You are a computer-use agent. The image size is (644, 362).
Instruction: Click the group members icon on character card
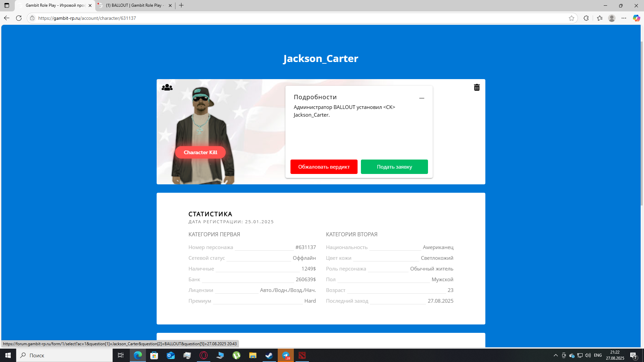pos(167,87)
